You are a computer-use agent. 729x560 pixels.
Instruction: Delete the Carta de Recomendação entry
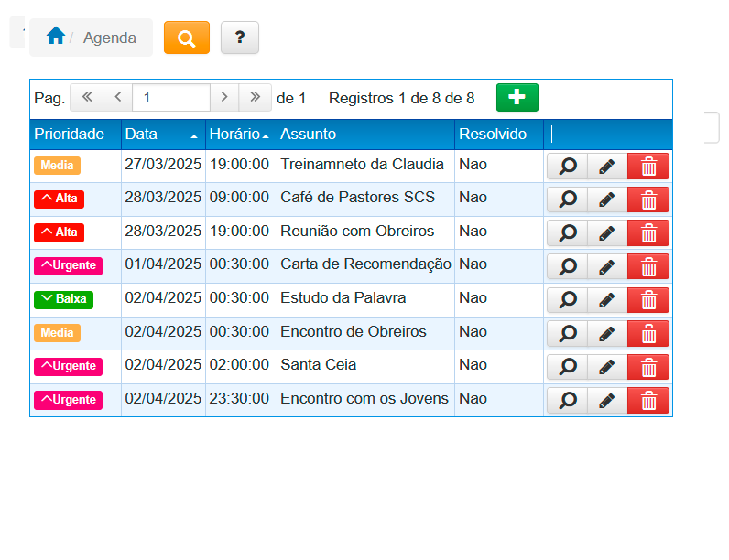[648, 266]
